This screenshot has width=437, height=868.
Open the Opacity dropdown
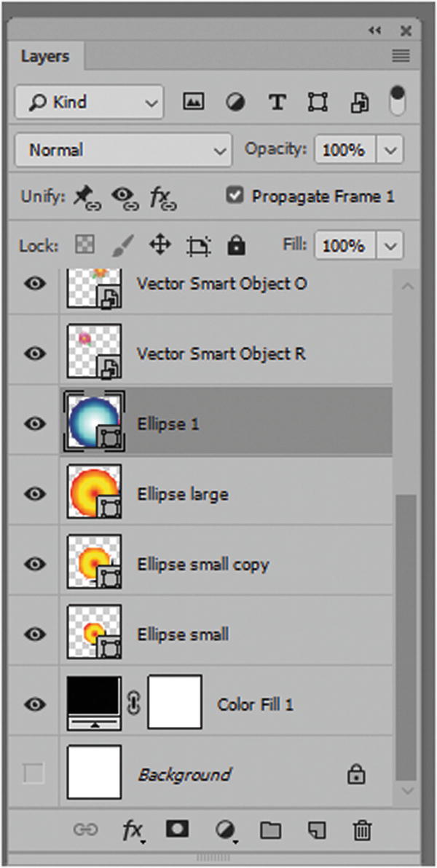click(390, 149)
